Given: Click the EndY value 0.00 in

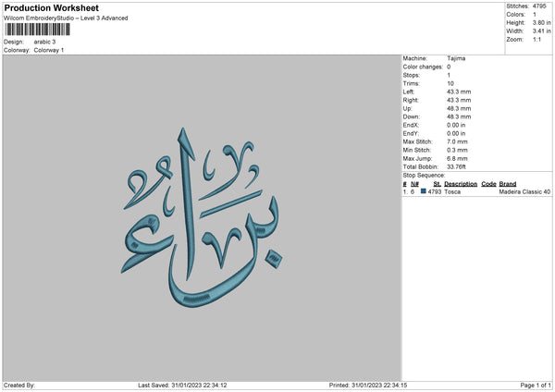Looking at the screenshot, I should (456, 133).
